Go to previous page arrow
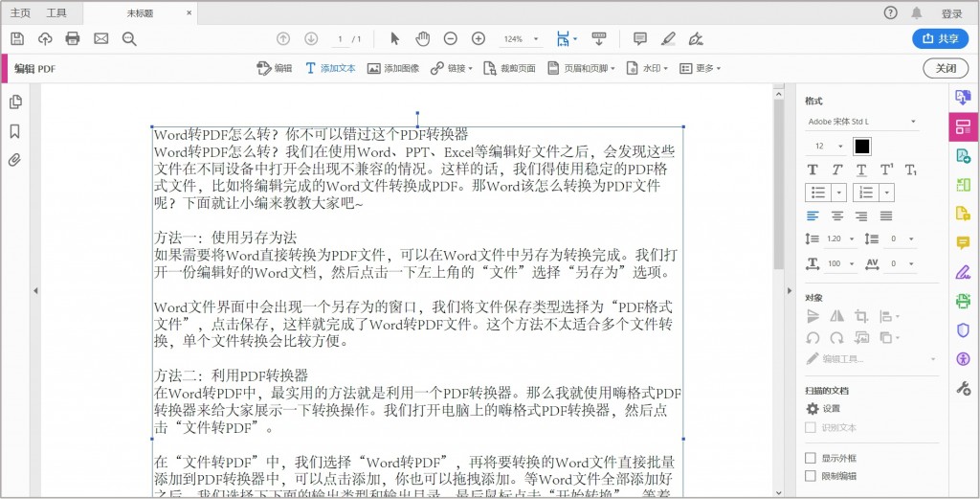The width and height of the screenshot is (980, 499). coord(283,38)
